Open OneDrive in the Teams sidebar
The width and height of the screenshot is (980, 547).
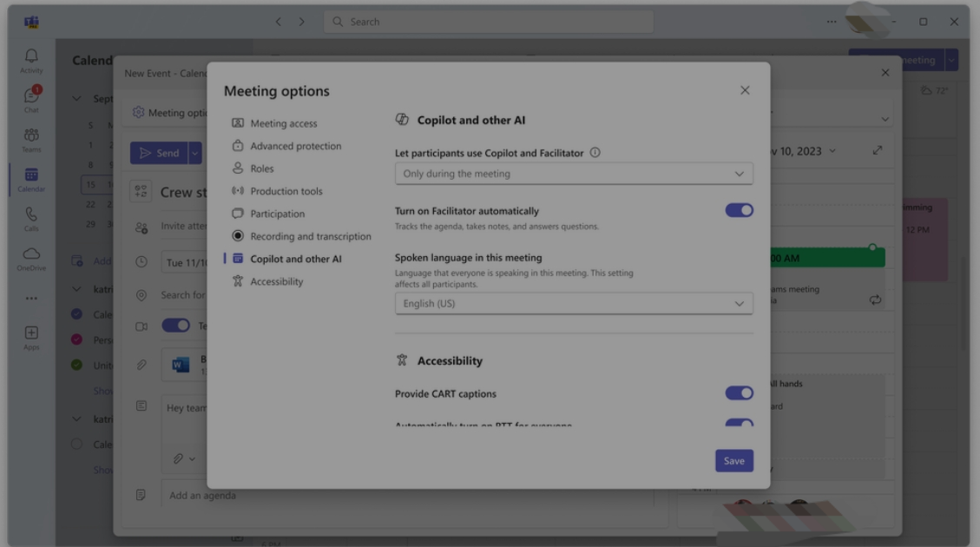pos(31,258)
